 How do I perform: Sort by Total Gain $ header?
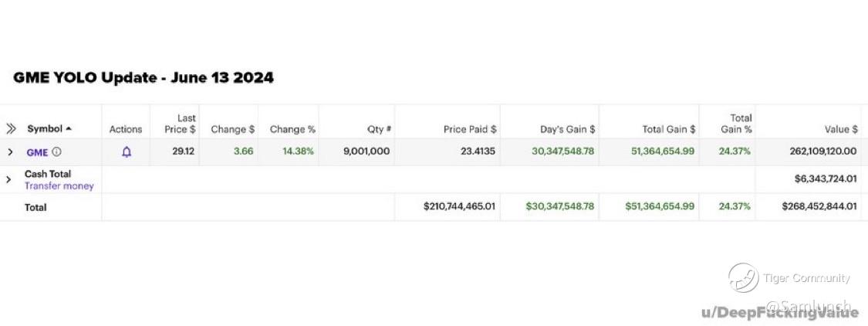(668, 129)
